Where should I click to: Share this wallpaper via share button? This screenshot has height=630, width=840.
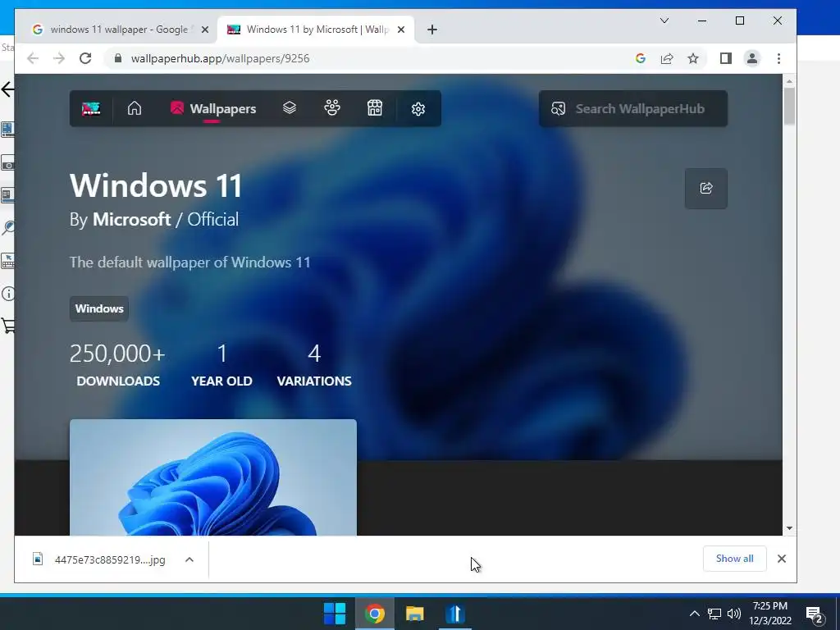[706, 188]
